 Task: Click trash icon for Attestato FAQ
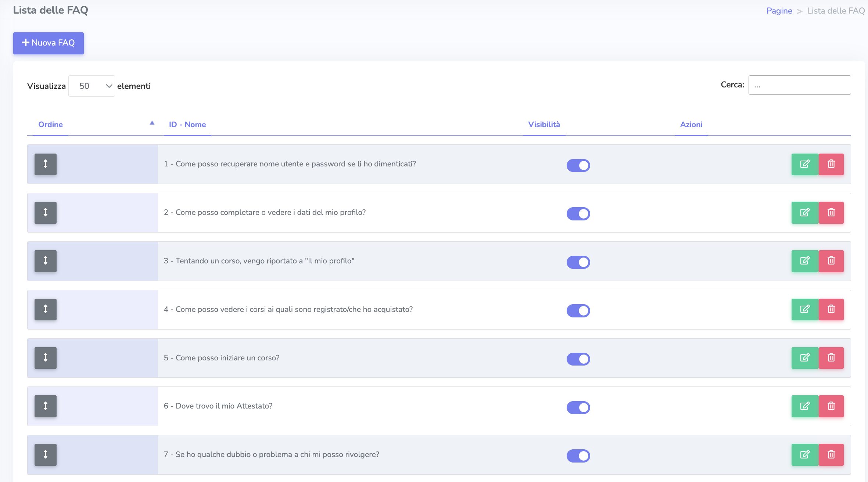(x=831, y=406)
